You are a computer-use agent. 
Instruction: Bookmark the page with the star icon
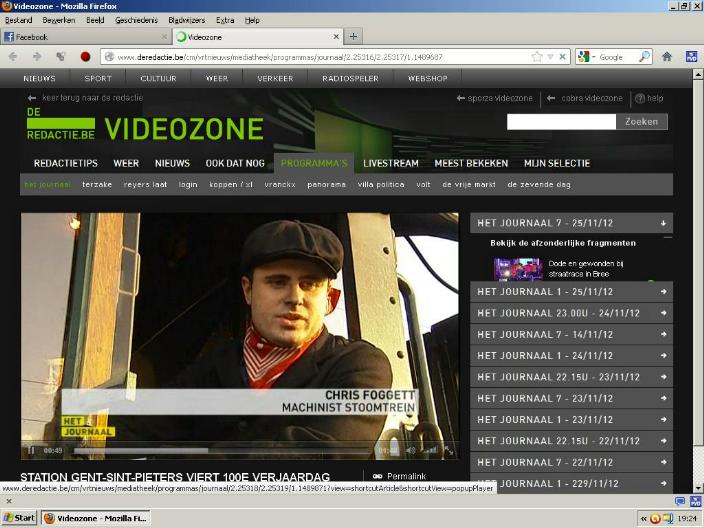537,57
